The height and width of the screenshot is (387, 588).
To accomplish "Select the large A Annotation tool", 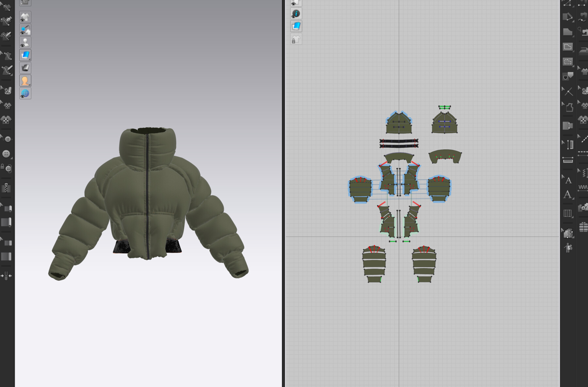I will click(568, 194).
